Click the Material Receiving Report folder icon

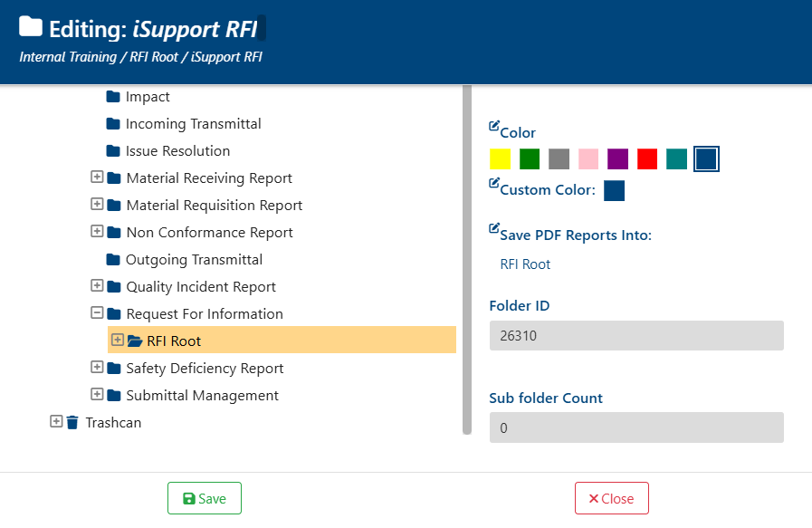[114, 178]
